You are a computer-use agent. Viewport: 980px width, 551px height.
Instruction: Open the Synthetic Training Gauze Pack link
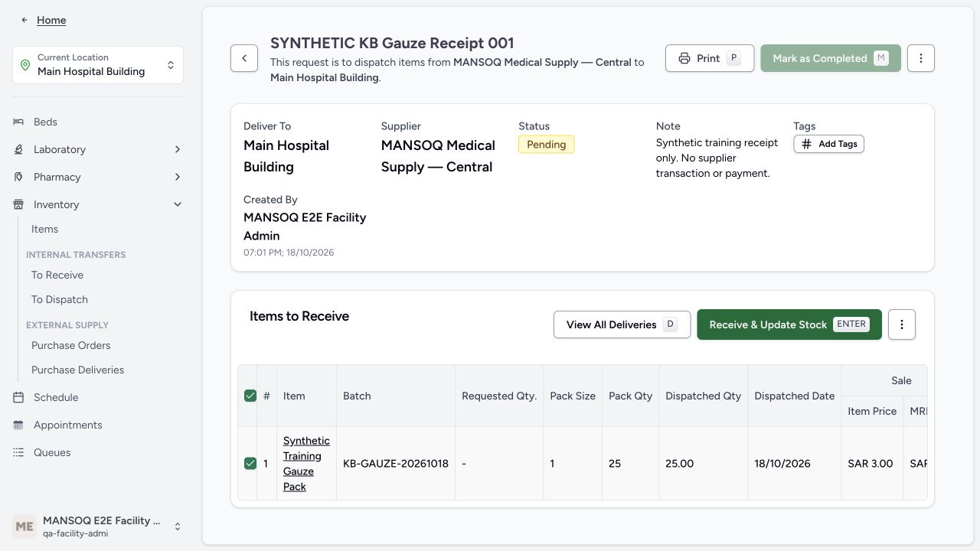click(x=306, y=464)
